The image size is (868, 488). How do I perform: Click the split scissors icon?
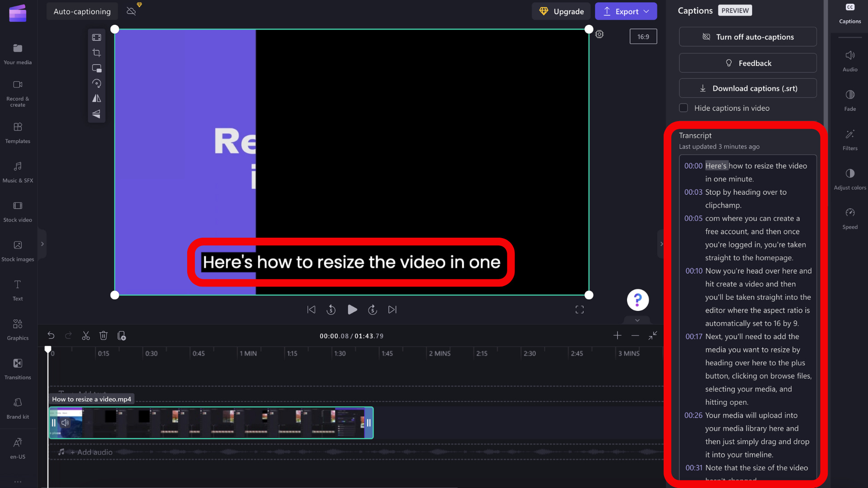(86, 336)
